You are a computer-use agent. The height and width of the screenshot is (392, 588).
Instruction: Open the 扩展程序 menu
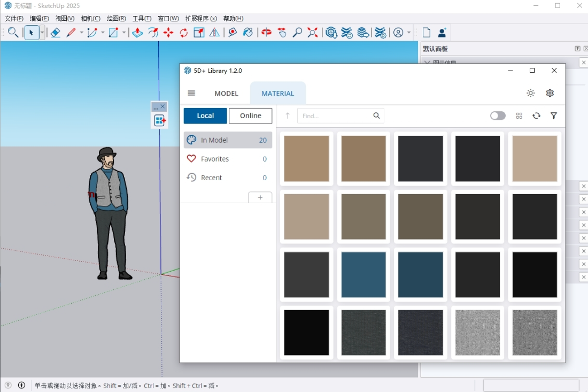pos(201,18)
